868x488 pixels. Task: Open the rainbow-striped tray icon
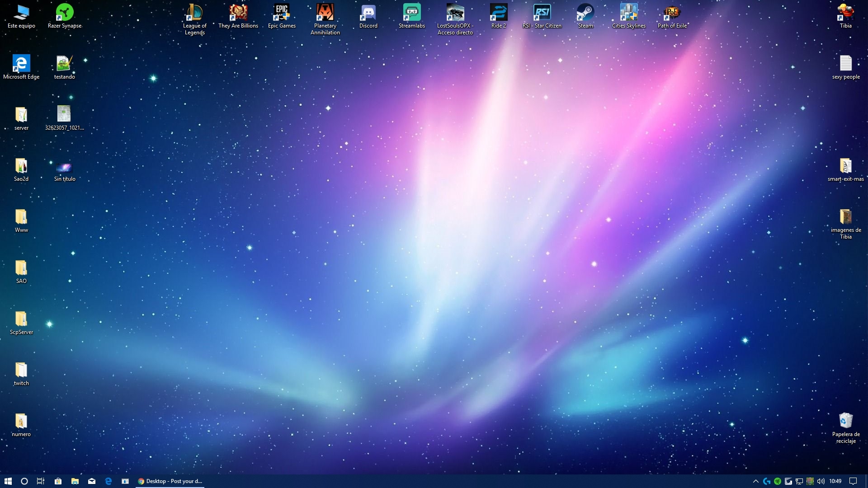[810, 481]
